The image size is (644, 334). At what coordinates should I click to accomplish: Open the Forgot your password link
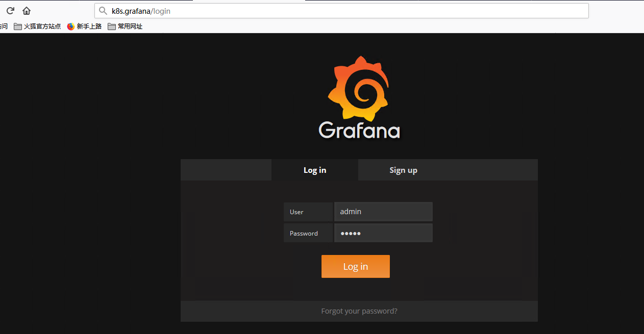(x=359, y=311)
